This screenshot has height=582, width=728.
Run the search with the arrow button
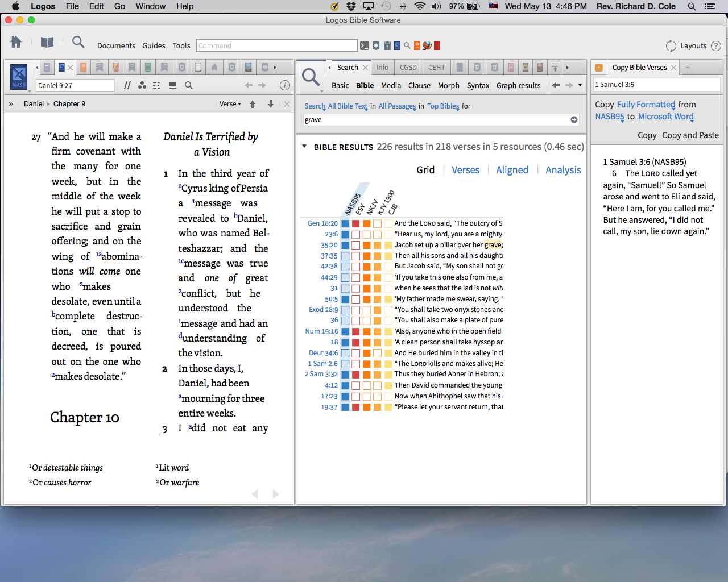point(574,119)
